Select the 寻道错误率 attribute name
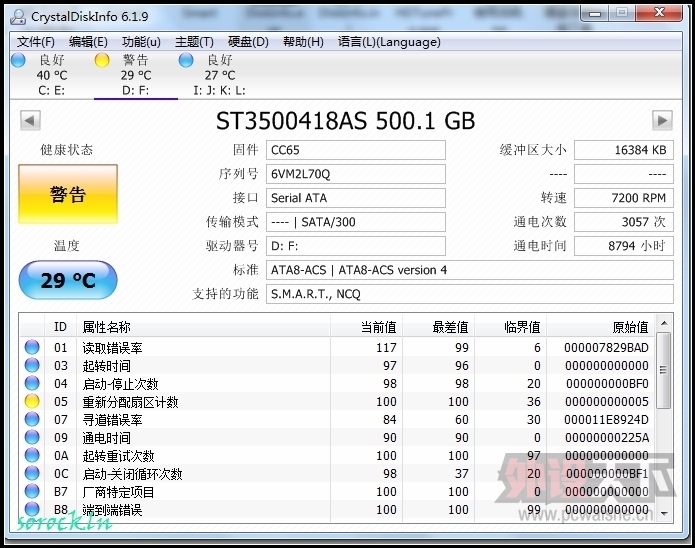This screenshot has height=548, width=695. 112,420
